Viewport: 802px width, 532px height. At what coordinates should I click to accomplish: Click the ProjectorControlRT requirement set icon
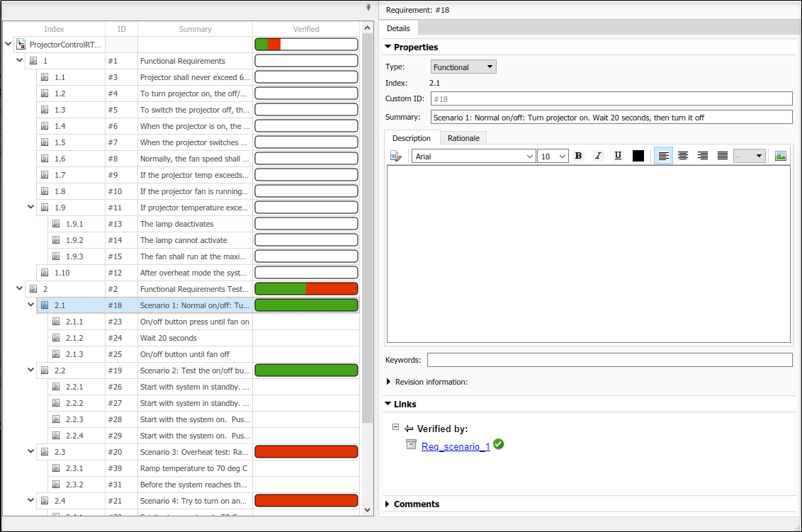coord(21,45)
